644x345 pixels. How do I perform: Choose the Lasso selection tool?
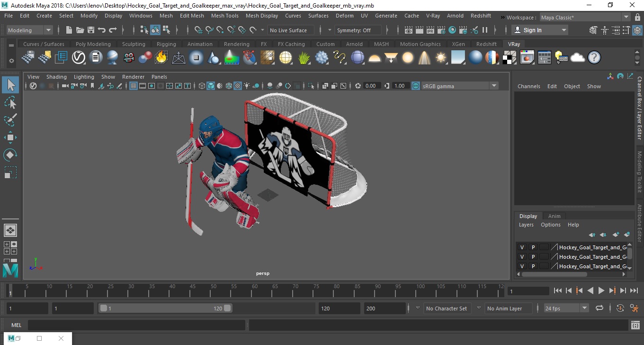[x=10, y=102]
